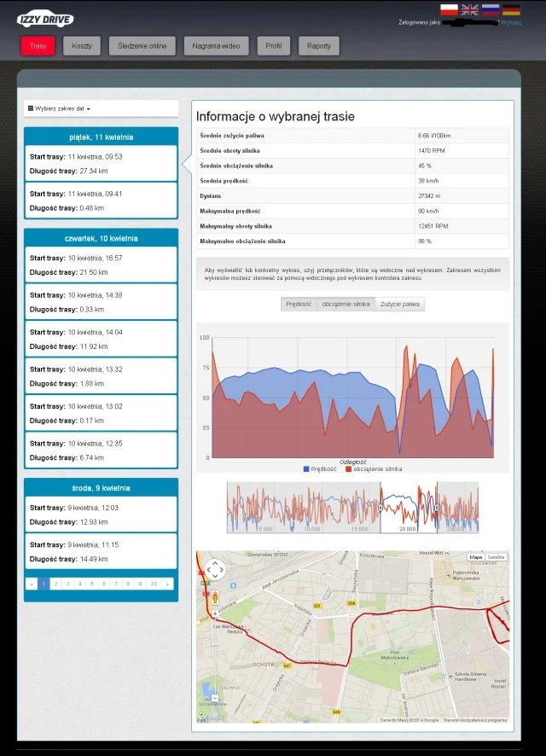Select the Street View pegman icon

click(x=215, y=597)
